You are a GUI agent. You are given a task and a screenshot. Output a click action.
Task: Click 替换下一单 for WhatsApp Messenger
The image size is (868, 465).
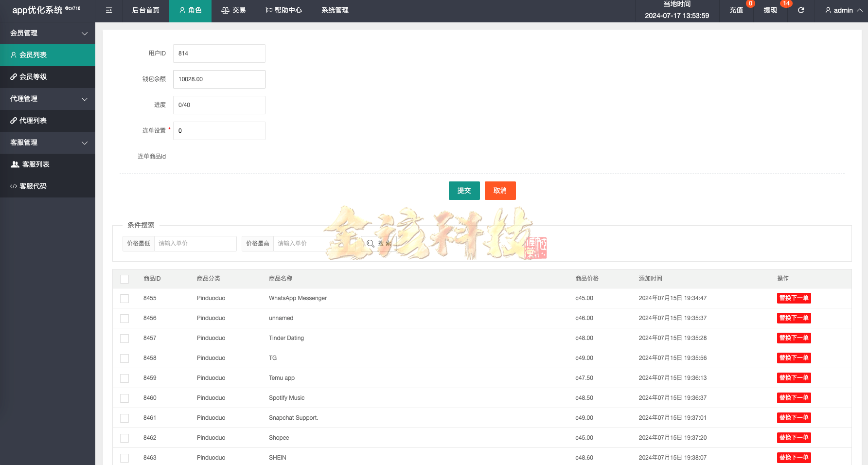click(794, 298)
